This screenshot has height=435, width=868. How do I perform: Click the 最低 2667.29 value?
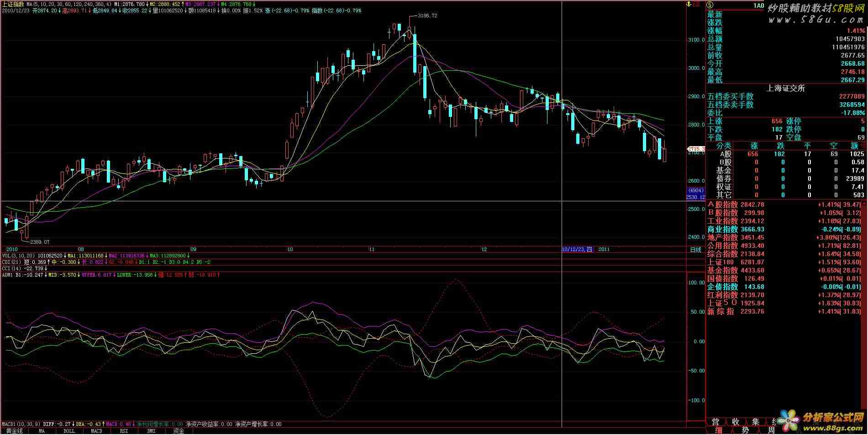pyautogui.click(x=853, y=80)
